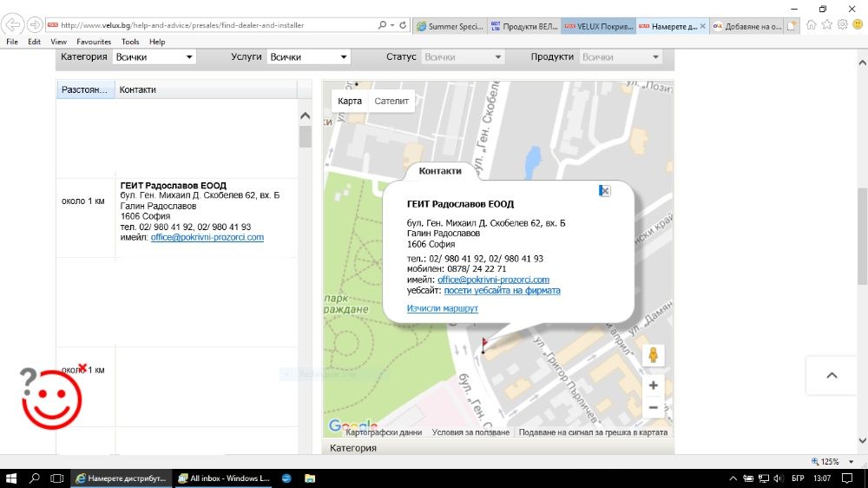Image resolution: width=868 pixels, height=488 pixels.
Task: Open the browser settings gear icon
Action: (843, 25)
